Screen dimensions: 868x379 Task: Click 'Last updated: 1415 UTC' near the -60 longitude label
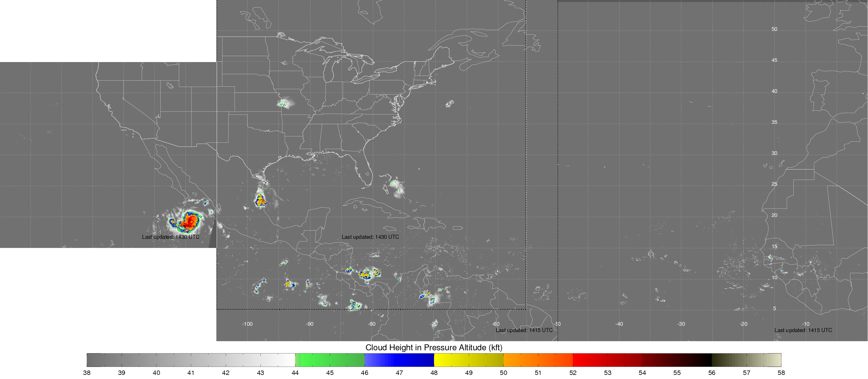[524, 330]
